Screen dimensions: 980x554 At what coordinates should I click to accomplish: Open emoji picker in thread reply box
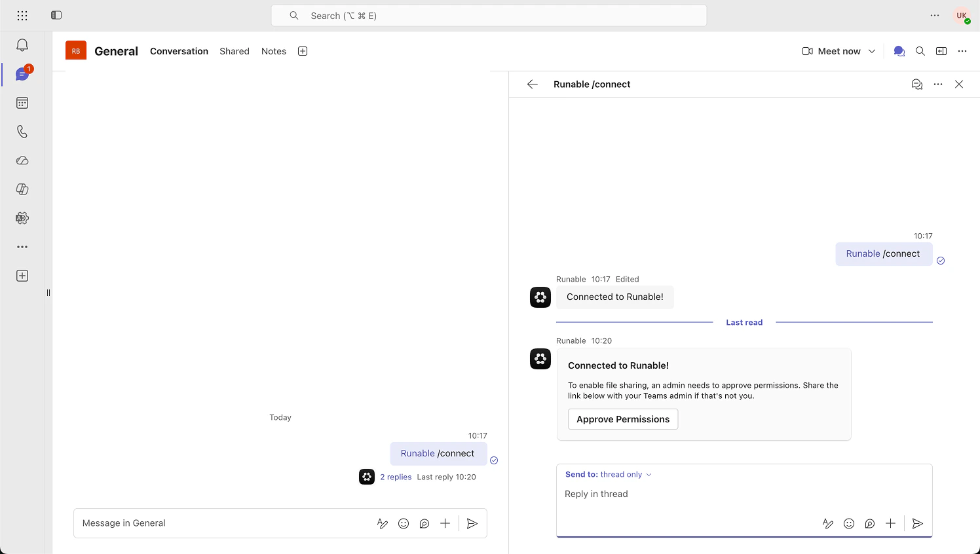tap(849, 523)
